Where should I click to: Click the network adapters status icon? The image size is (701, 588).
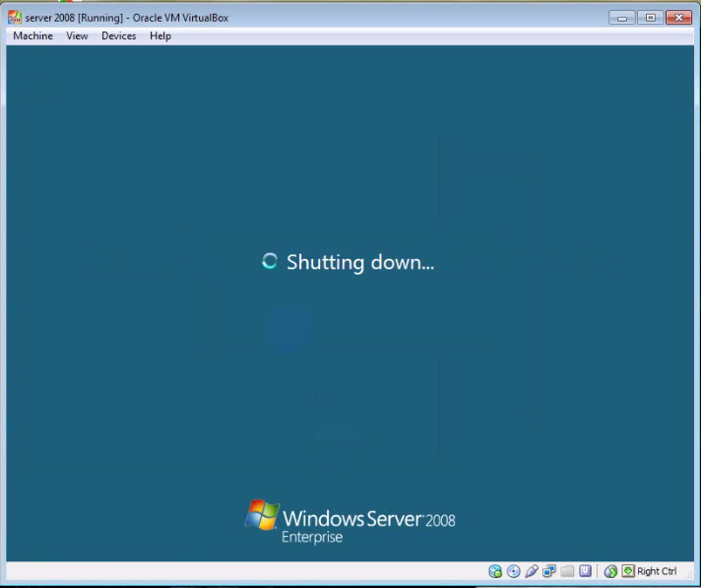click(x=549, y=571)
